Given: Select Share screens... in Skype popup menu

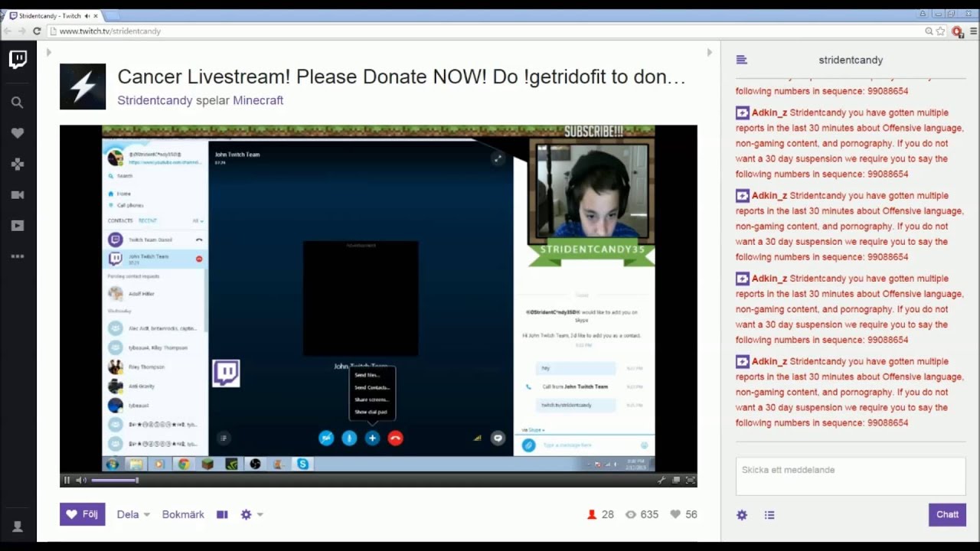Looking at the screenshot, I should click(x=372, y=399).
